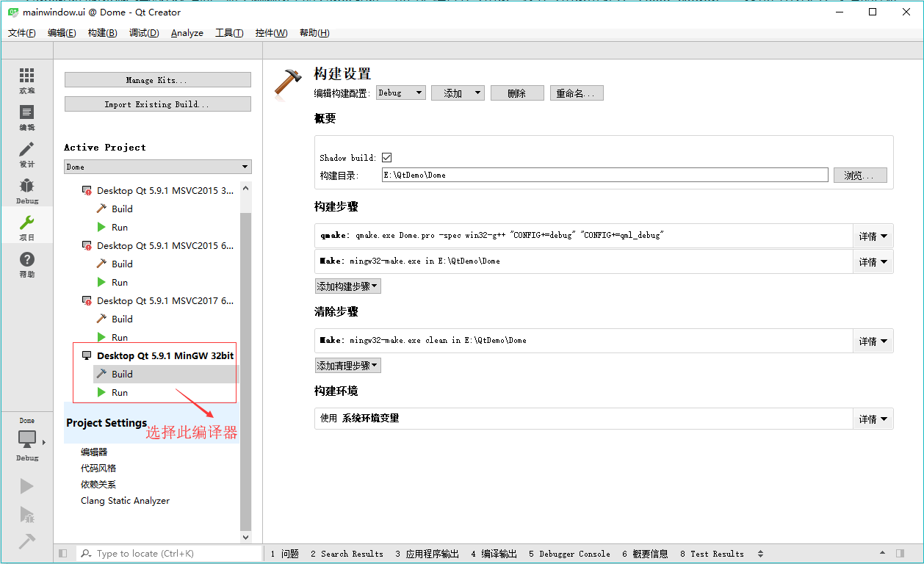
Task: Start debugging with the bug-play icon
Action: pos(27,514)
